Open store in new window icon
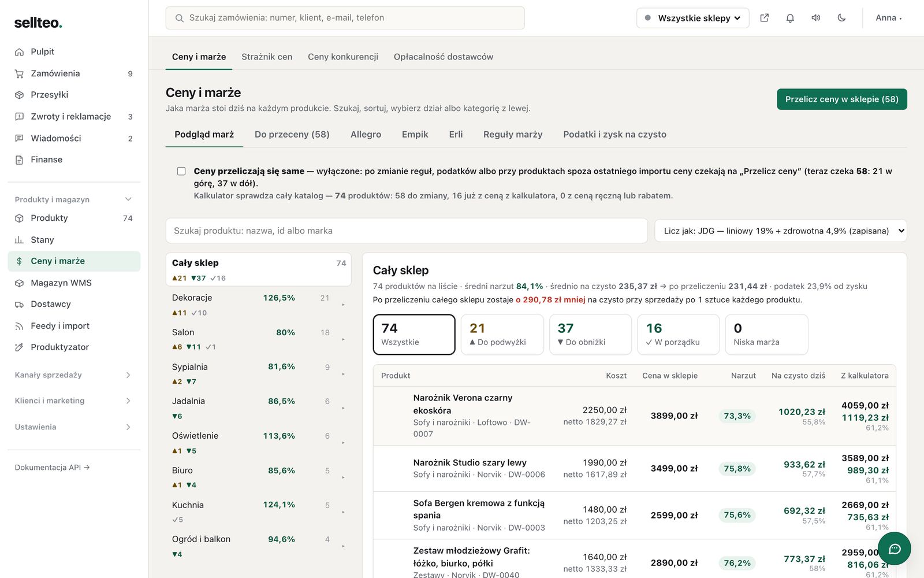 point(764,18)
